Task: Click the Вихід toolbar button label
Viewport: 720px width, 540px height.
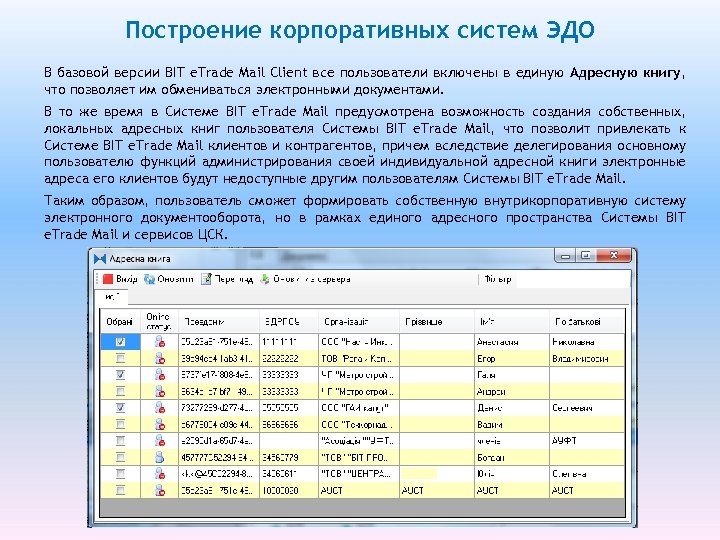Action: pyautogui.click(x=127, y=279)
